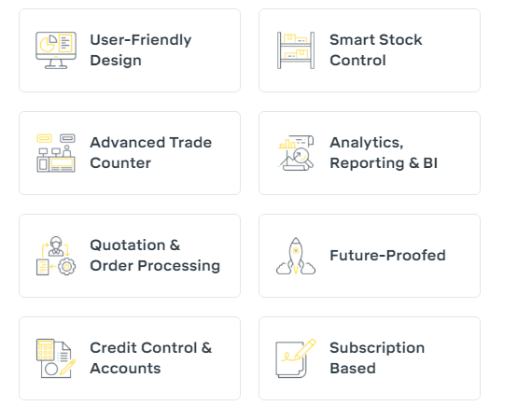Viewport: 518px width, 420px height.
Task: Select the Advanced Trade Counter label
Action: [x=151, y=153]
